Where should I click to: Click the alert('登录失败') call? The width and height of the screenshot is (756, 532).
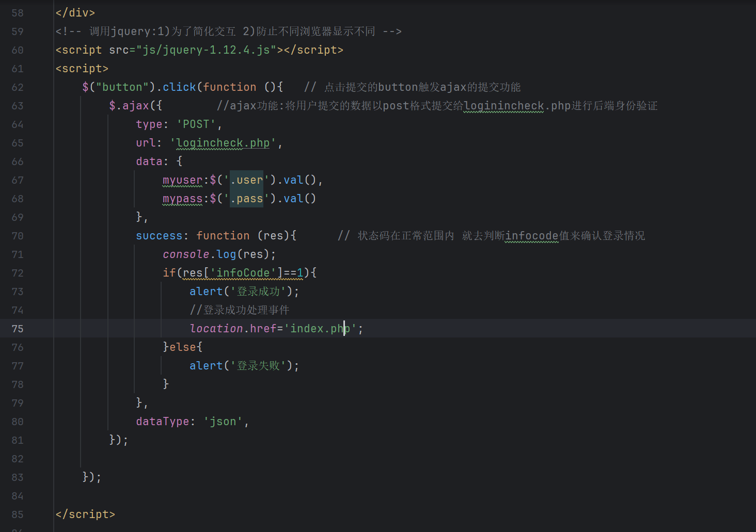(244, 366)
